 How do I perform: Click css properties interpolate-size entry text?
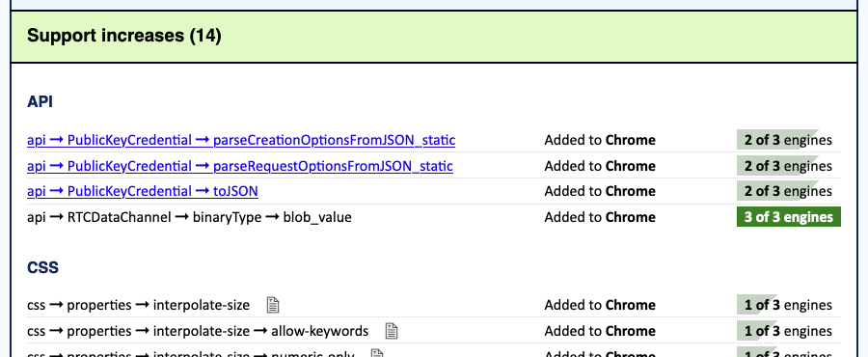[138, 305]
